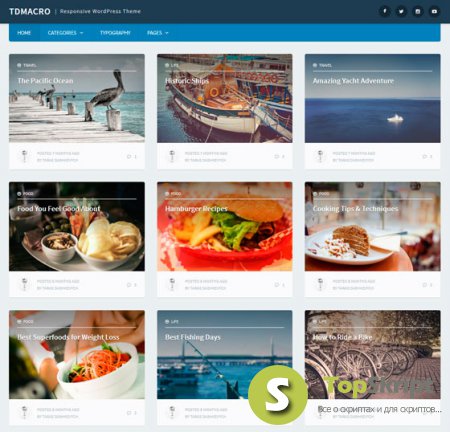This screenshot has width=450, height=432.
Task: Open the Facebook social icon
Action: point(385,11)
